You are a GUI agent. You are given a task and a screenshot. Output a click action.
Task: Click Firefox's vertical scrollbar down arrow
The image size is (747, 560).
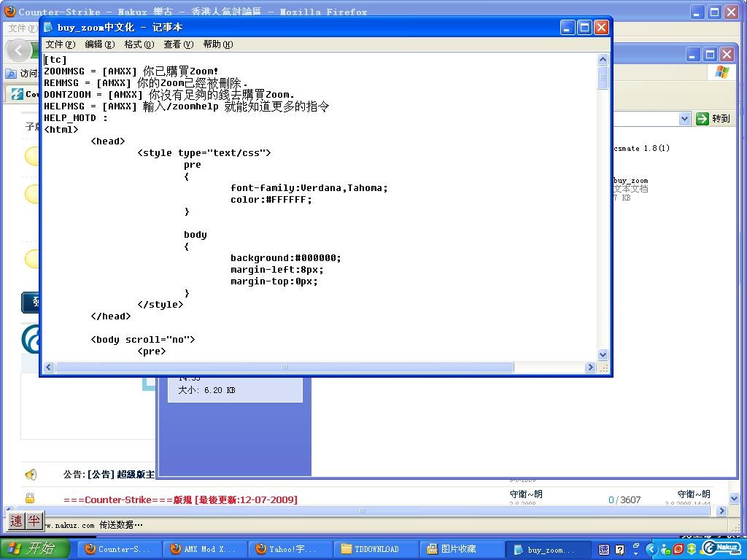[734, 499]
